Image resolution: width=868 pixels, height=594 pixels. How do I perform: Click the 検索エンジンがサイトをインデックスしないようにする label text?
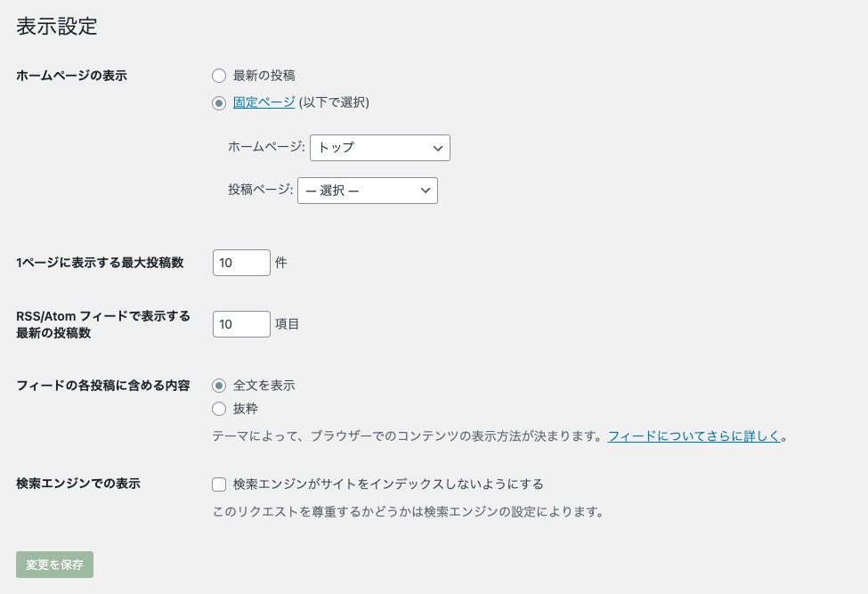388,484
